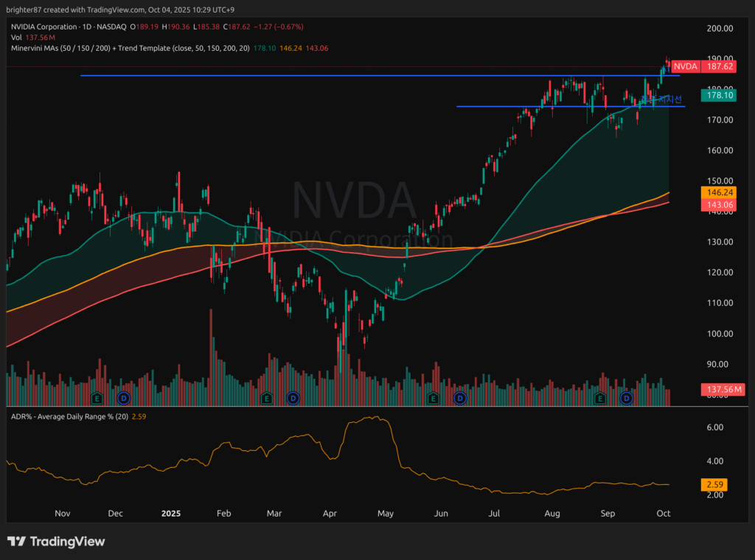Click the dividend D marker in mid June
Image resolution: width=755 pixels, height=560 pixels.
click(461, 398)
